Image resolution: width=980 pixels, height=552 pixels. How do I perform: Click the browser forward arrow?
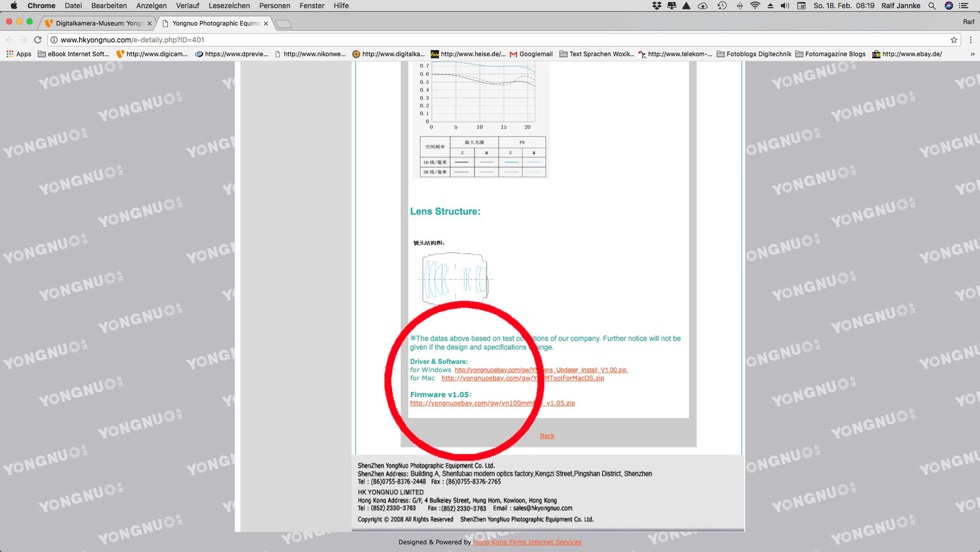tap(23, 40)
